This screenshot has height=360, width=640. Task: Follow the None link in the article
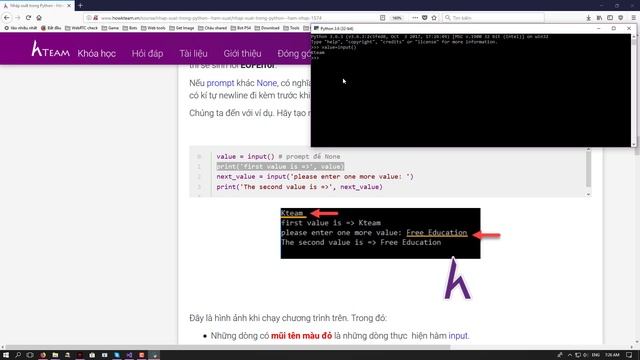pyautogui.click(x=267, y=83)
